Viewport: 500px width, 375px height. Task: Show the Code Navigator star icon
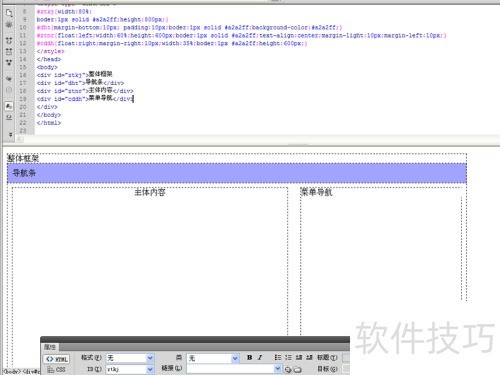(9, 25)
